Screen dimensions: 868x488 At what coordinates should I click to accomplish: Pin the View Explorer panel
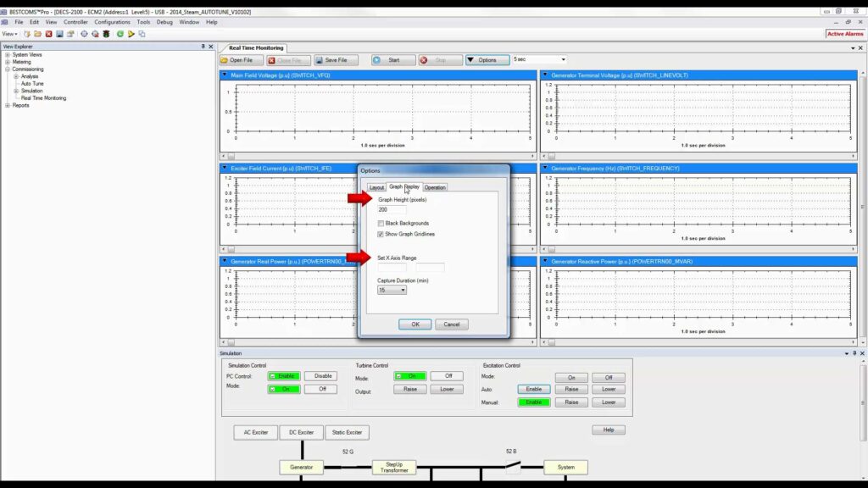pos(203,46)
